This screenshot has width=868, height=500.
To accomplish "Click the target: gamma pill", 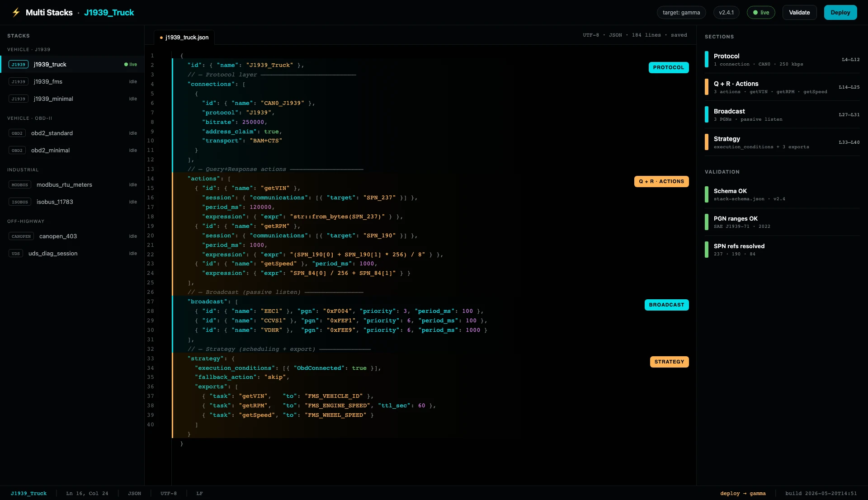I will click(x=681, y=12).
